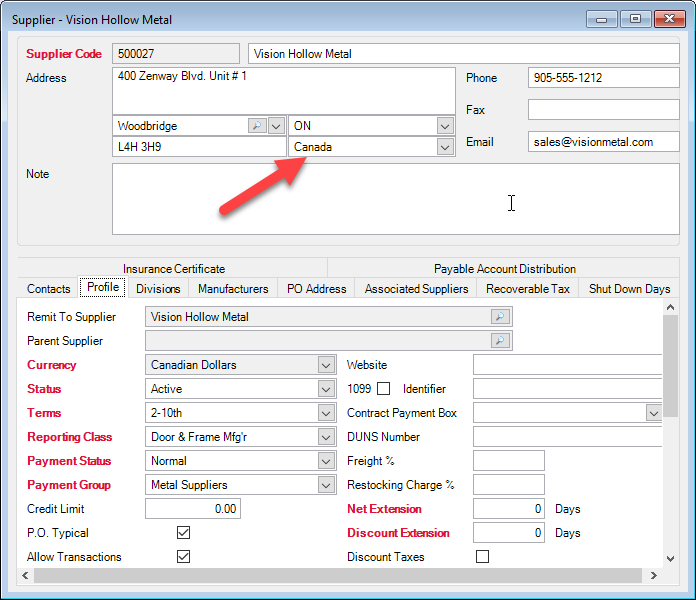Click the Website input field
The height and width of the screenshot is (600, 696).
pyautogui.click(x=567, y=365)
